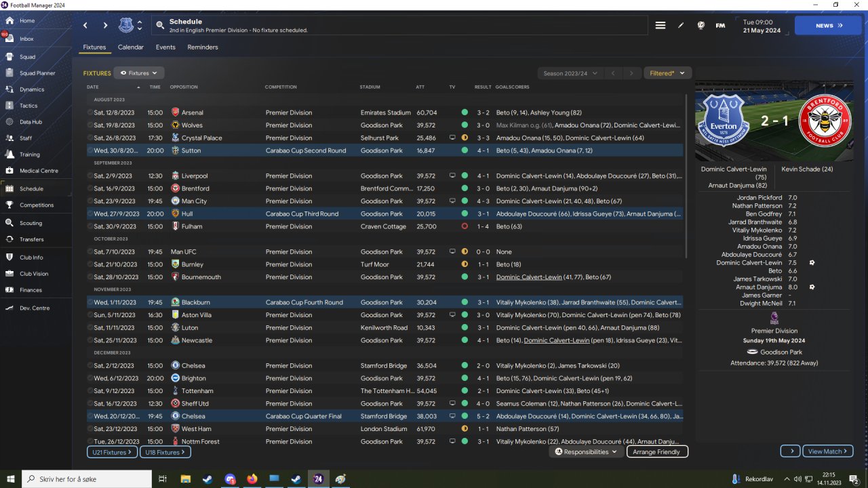Open the FM menu icon
This screenshot has height=488, width=868.
(720, 26)
